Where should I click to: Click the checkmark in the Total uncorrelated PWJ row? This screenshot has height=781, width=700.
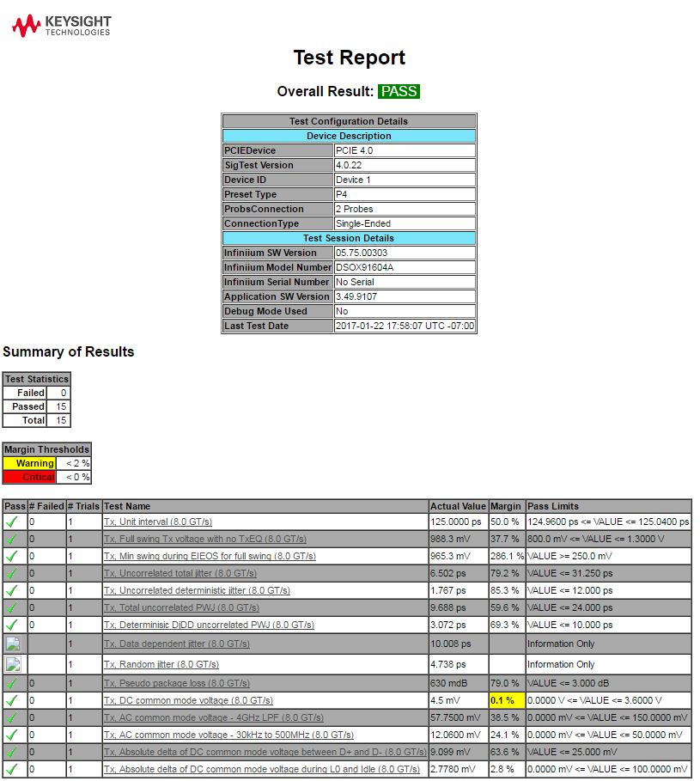pyautogui.click(x=12, y=607)
